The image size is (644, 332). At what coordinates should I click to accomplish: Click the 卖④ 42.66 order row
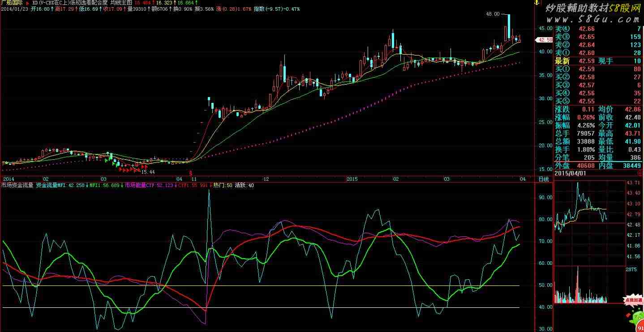(598, 29)
